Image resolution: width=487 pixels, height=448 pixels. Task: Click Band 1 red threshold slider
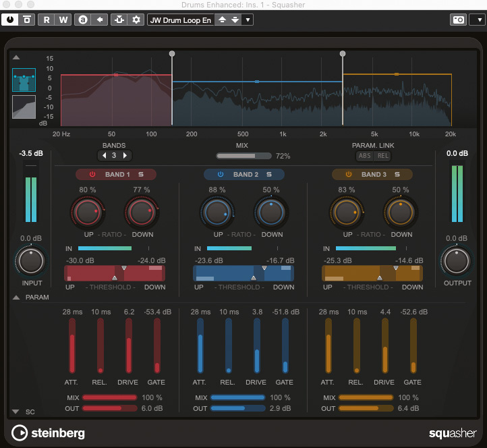(x=115, y=273)
